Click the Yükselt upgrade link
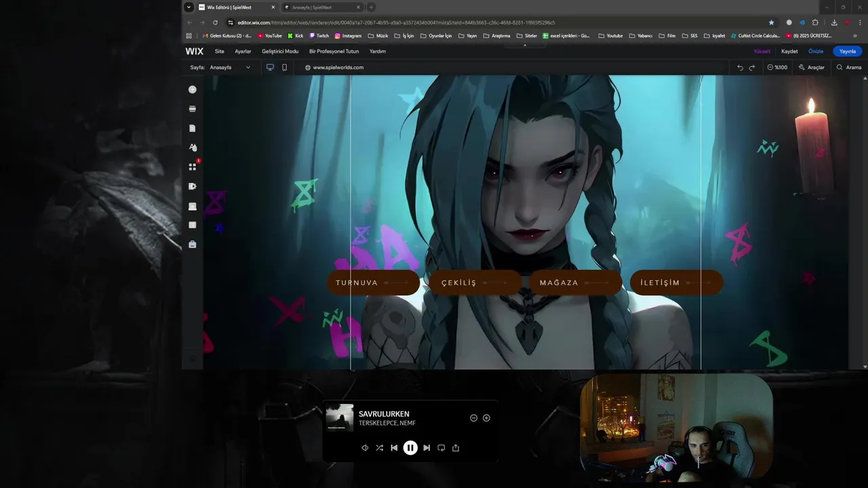The height and width of the screenshot is (488, 868). (762, 52)
